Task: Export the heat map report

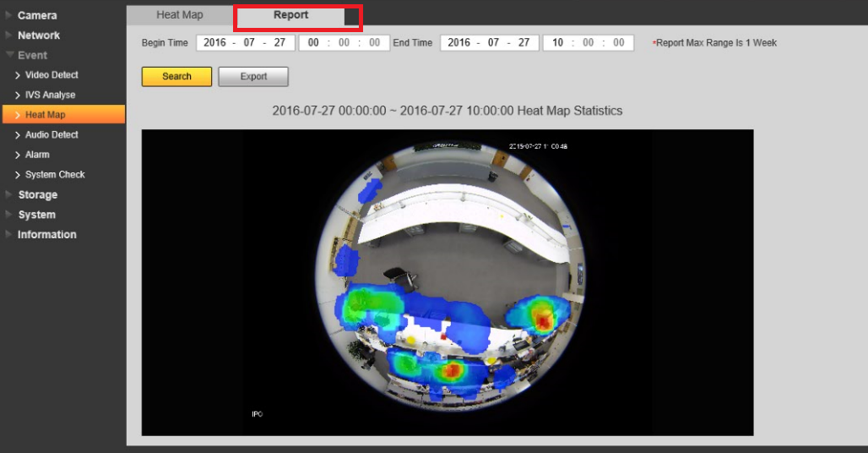Action: 253,76
